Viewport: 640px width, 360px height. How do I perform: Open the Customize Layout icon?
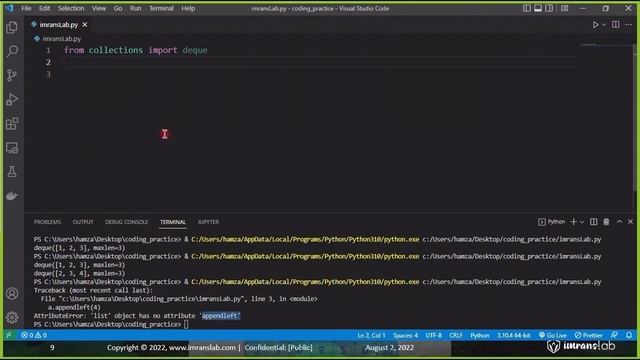pyautogui.click(x=564, y=8)
